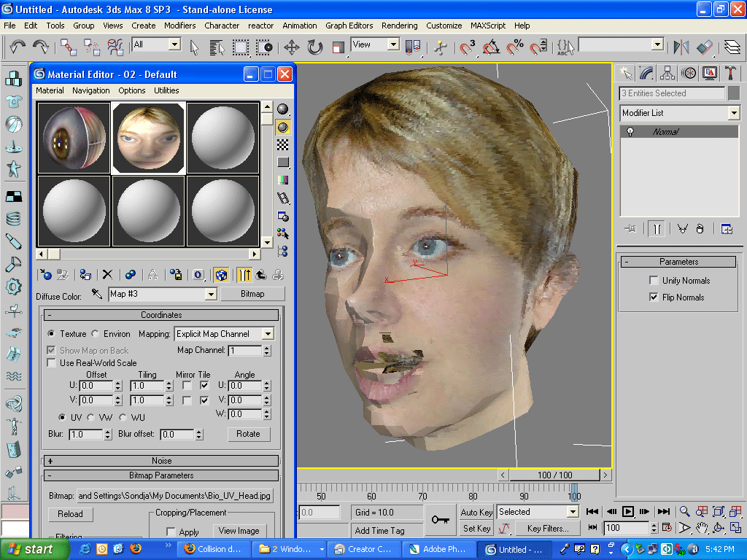Select the Move transform tool
This screenshot has width=747, height=560.
(x=292, y=47)
